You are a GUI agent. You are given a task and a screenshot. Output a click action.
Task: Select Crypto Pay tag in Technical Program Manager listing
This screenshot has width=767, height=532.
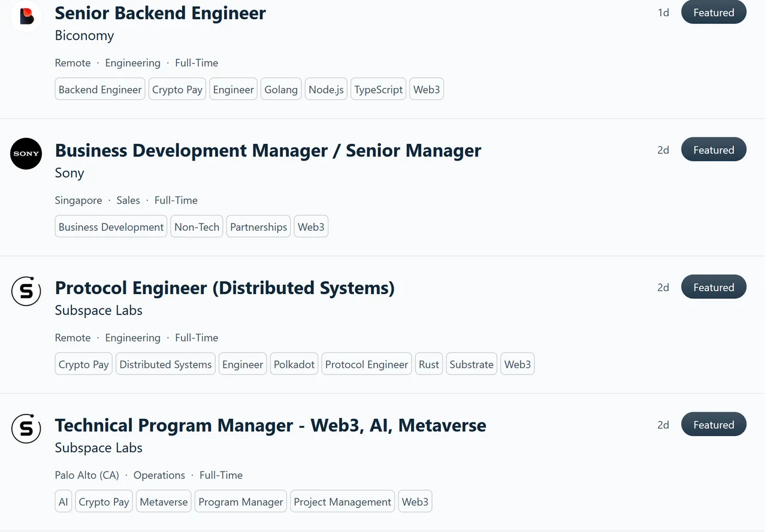[x=104, y=502]
